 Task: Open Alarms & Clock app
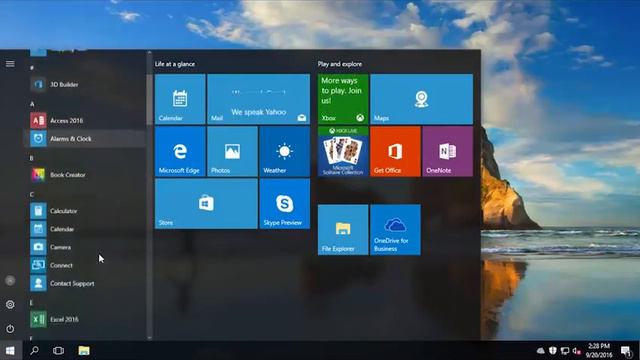(85, 139)
